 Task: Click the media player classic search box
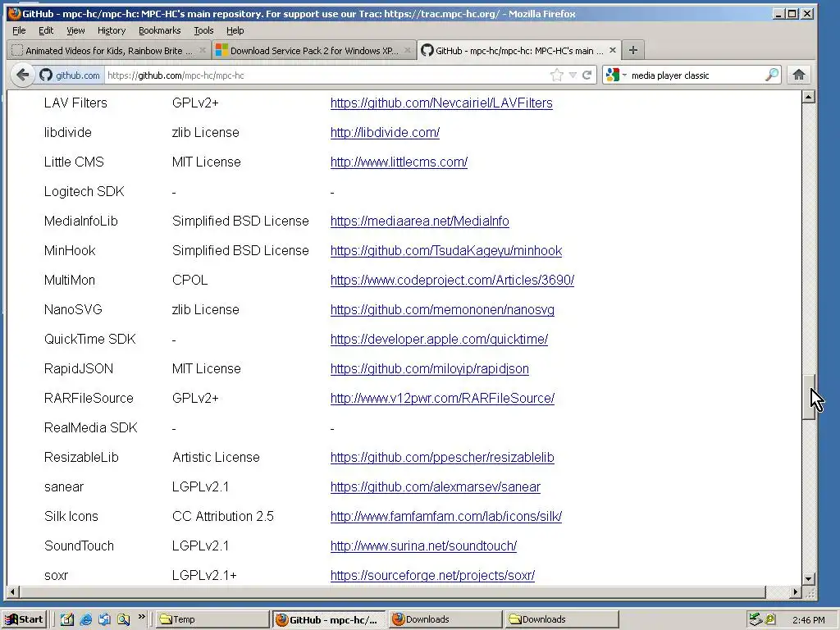[696, 75]
